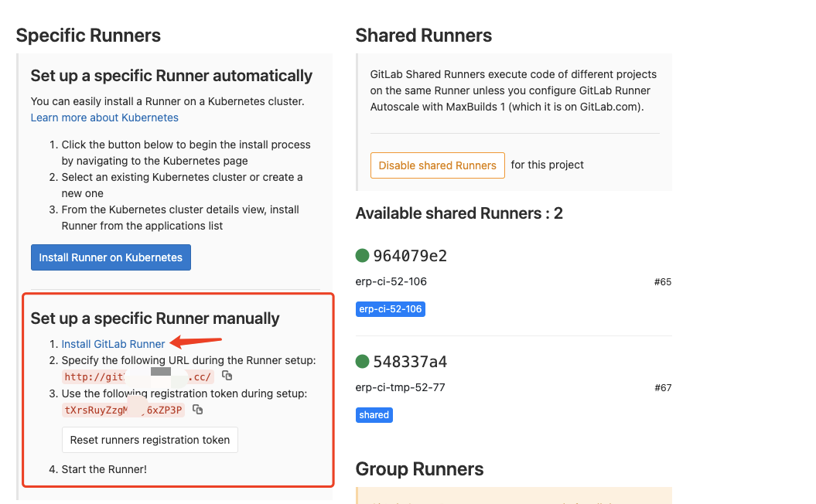The width and height of the screenshot is (816, 504).
Task: Click the red registration token code text
Action: pos(124,410)
